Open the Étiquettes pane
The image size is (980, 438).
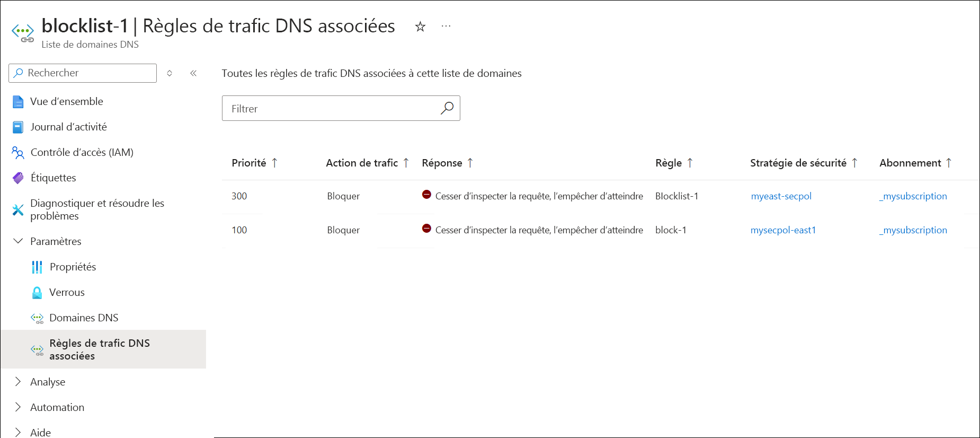tap(53, 178)
